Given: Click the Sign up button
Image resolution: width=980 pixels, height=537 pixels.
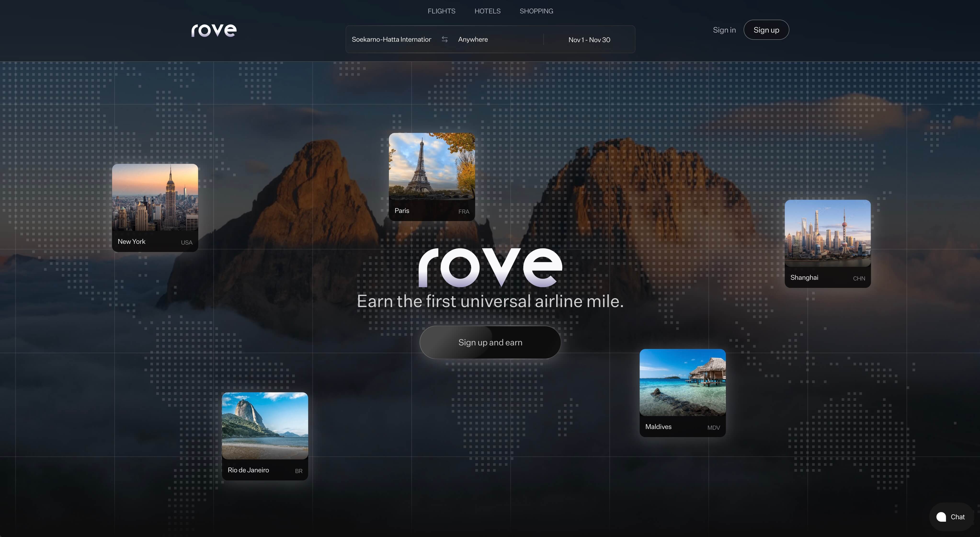Looking at the screenshot, I should coord(766,30).
